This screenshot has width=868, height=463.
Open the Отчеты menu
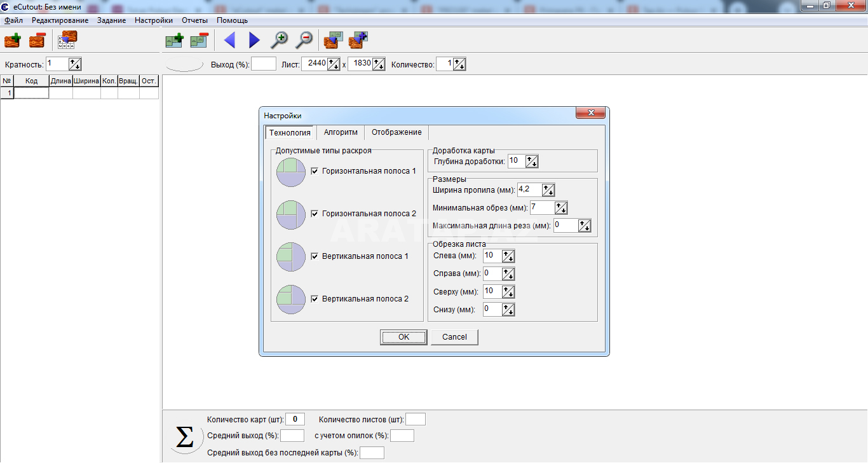194,20
